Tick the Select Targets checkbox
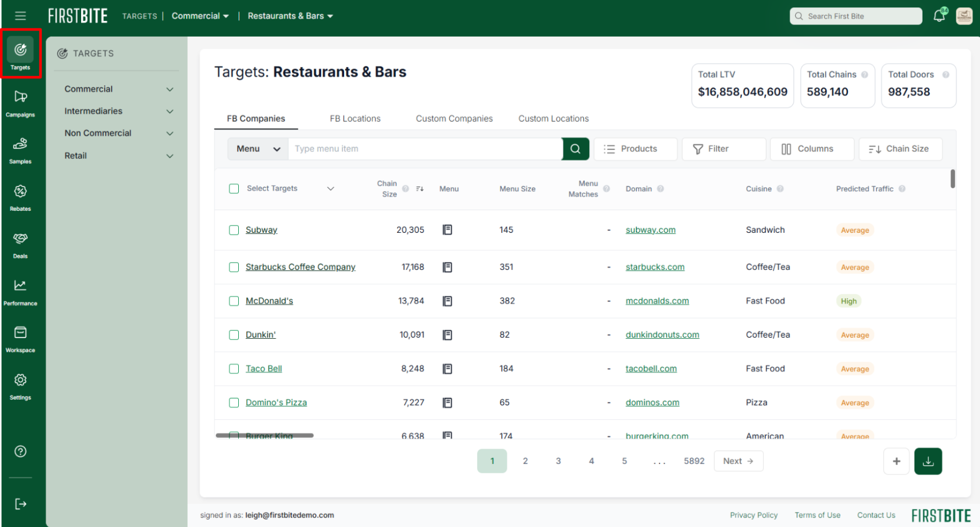The width and height of the screenshot is (980, 527). pyautogui.click(x=234, y=188)
